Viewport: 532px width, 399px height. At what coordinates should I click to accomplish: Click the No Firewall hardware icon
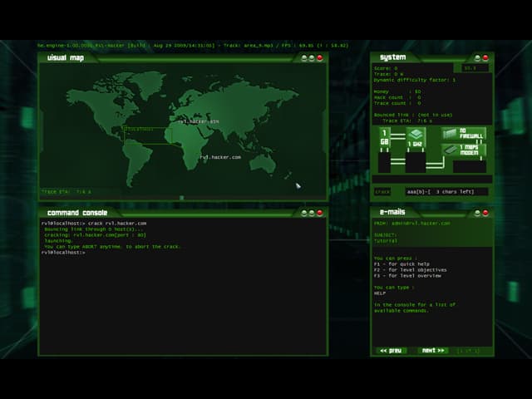(x=464, y=133)
